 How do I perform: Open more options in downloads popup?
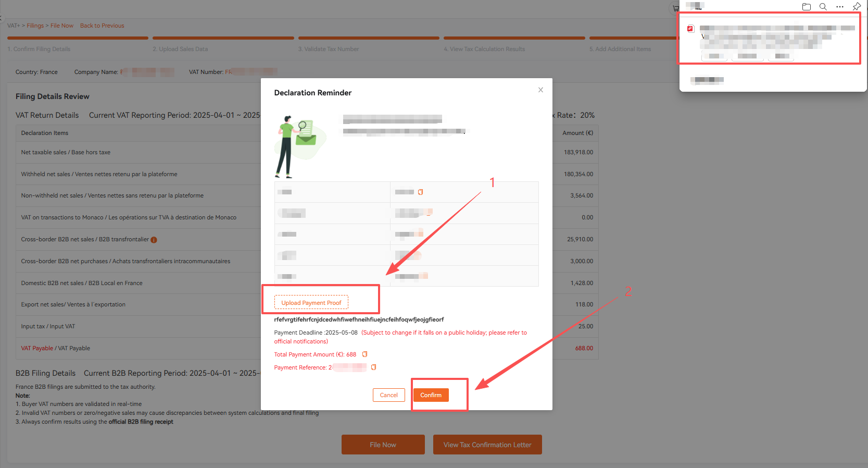(840, 7)
